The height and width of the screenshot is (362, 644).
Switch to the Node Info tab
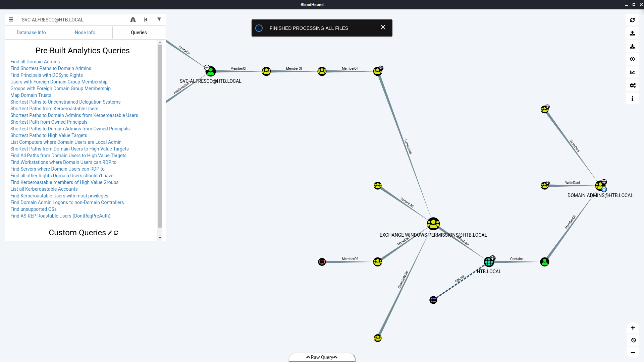point(85,33)
